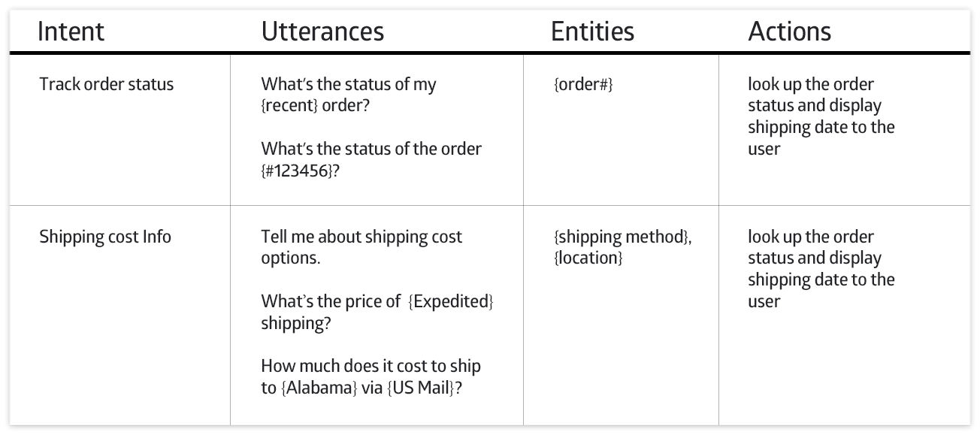
Task: Click the {#123456} order number placeholder
Action: pos(295,170)
